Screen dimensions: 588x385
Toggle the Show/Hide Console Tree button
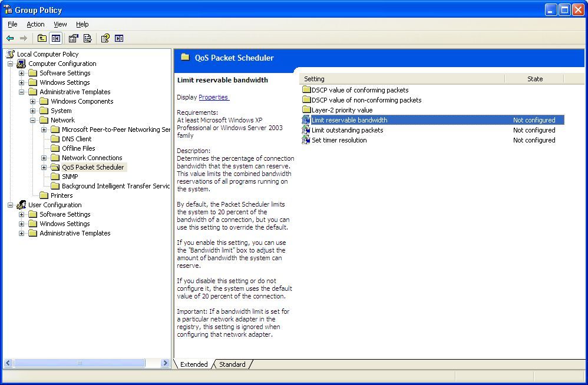click(x=55, y=38)
